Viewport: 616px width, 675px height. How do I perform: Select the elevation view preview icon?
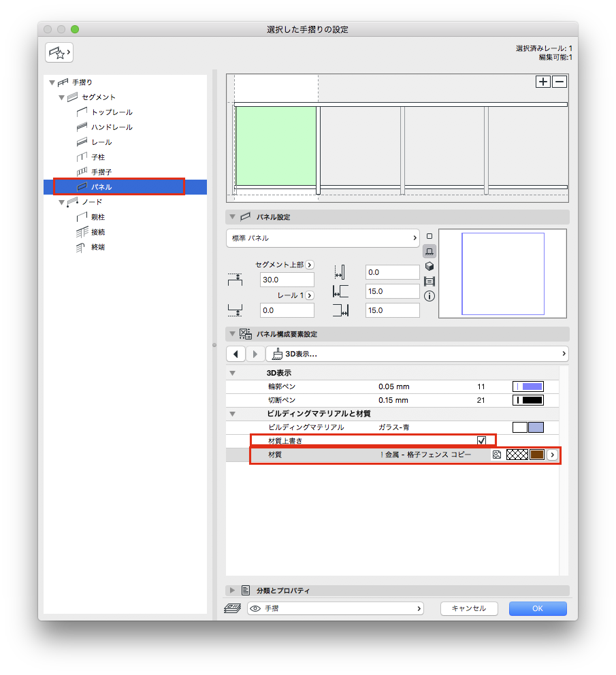pos(429,251)
